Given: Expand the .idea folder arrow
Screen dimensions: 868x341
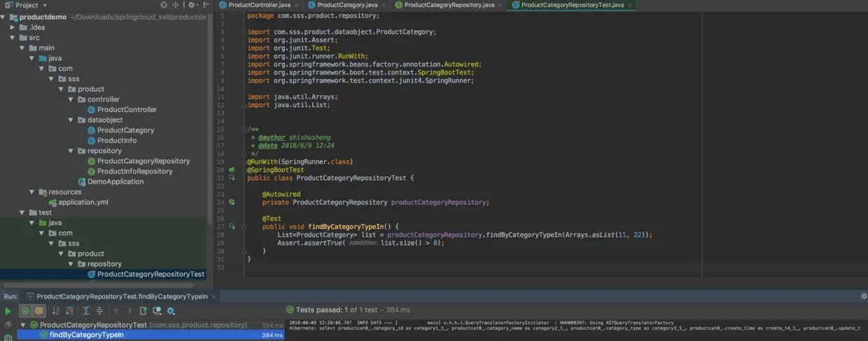Looking at the screenshot, I should (13, 27).
